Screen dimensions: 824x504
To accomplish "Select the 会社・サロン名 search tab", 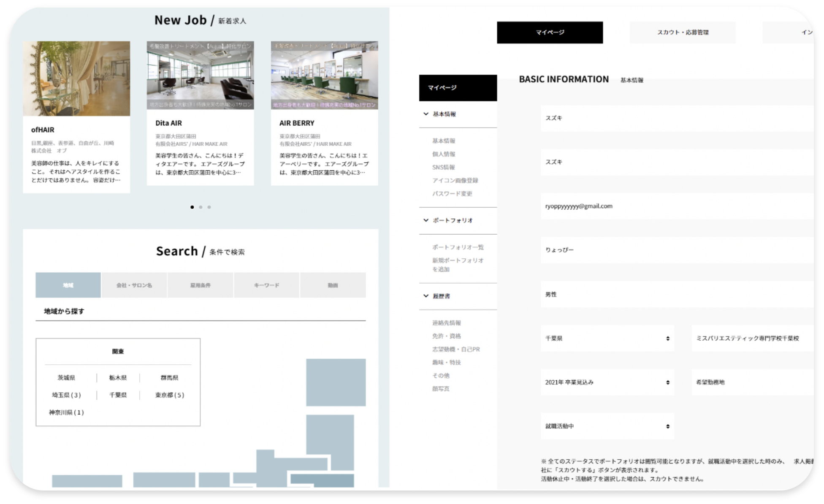I will pyautogui.click(x=134, y=285).
